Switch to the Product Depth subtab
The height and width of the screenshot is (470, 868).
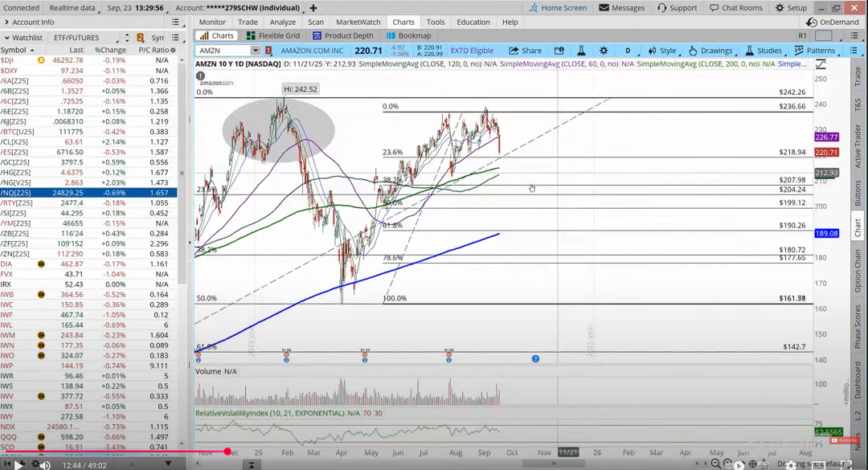(x=343, y=35)
